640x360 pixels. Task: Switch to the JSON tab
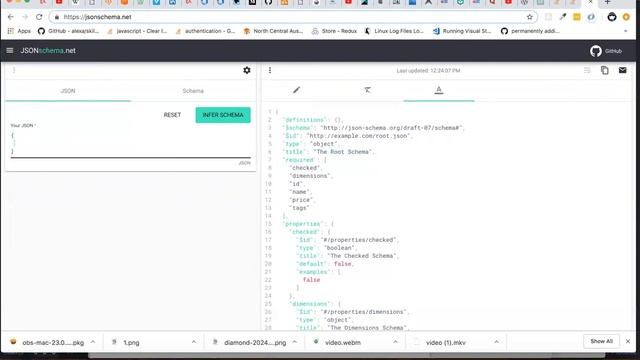tap(68, 91)
